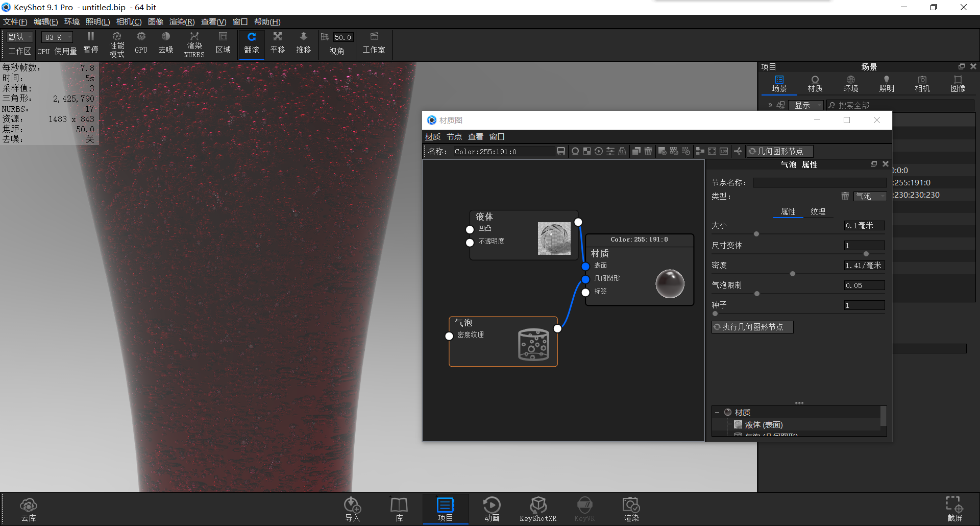The height and width of the screenshot is (526, 980).
Task: Open the 工作室 studio panel button
Action: pos(374,43)
